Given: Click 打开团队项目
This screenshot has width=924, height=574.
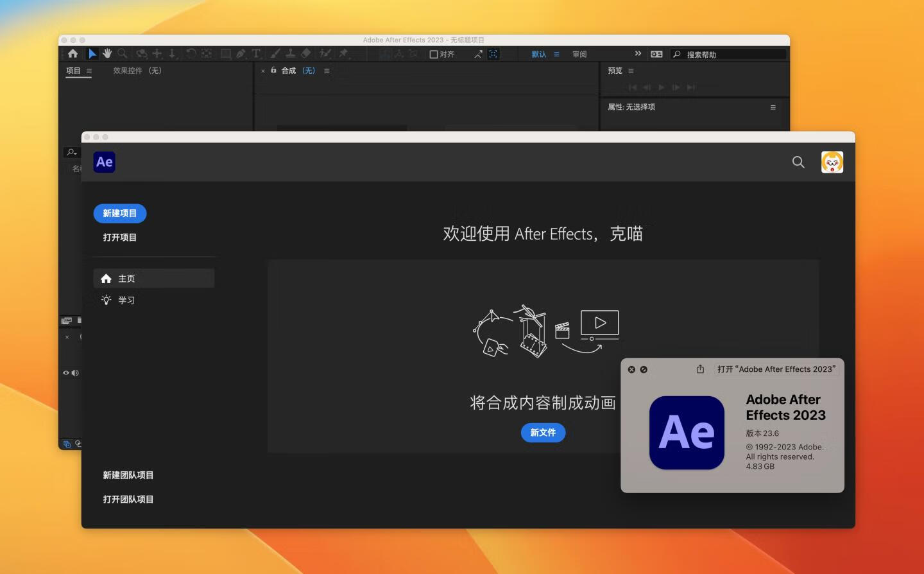Looking at the screenshot, I should pos(128,500).
